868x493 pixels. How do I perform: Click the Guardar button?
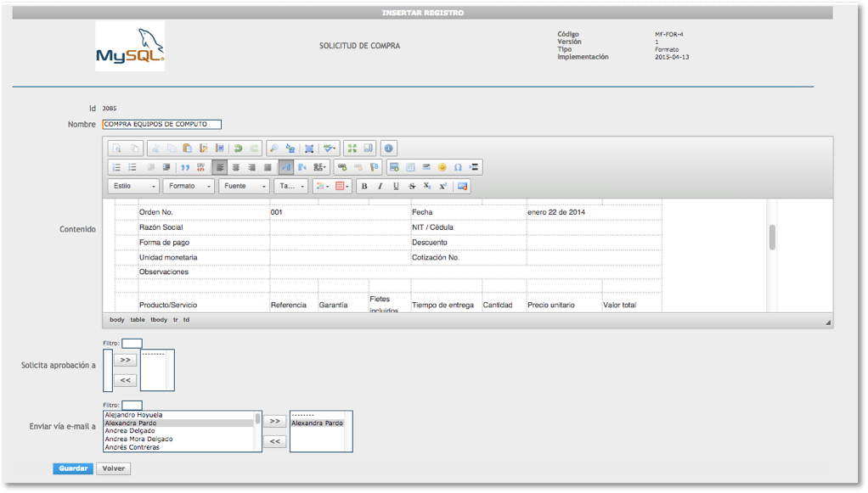(73, 468)
